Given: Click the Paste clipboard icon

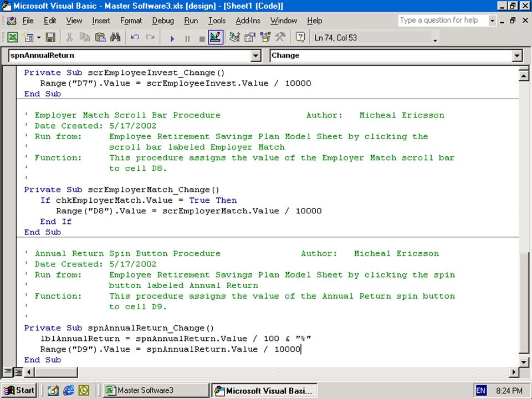Looking at the screenshot, I should tap(100, 37).
